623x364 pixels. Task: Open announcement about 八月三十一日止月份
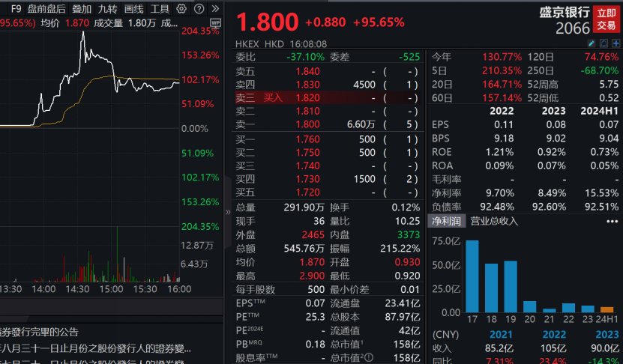click(95, 348)
